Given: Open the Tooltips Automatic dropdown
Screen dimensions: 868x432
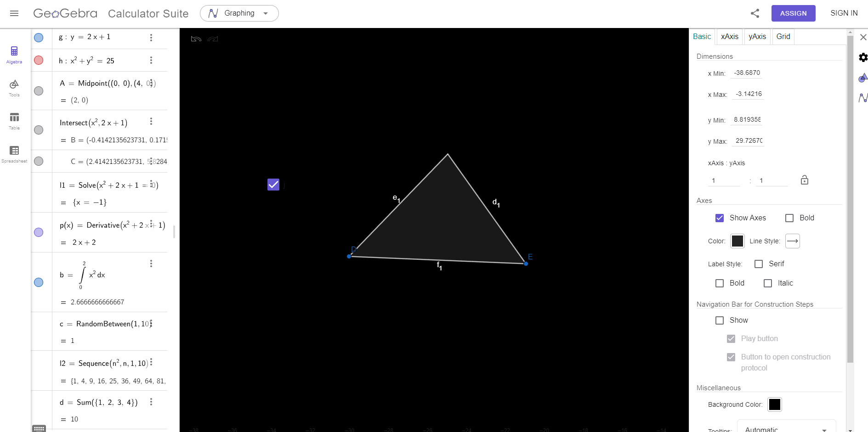Looking at the screenshot, I should [786, 428].
